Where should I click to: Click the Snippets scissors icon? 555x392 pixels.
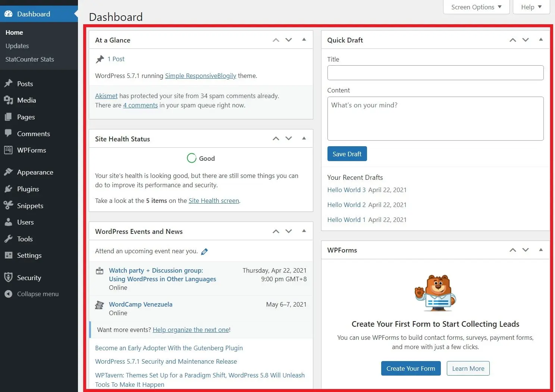tap(8, 205)
